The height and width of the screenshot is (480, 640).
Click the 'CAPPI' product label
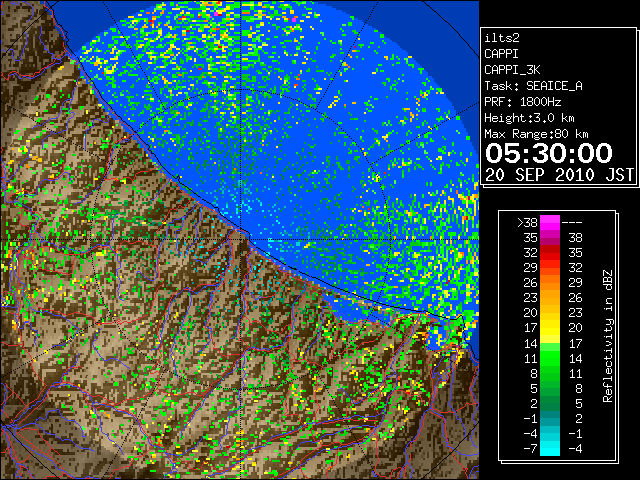[501, 54]
